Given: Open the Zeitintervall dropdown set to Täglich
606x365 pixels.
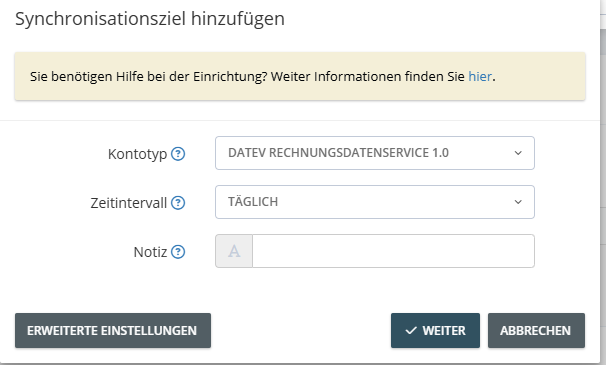Looking at the screenshot, I should pos(375,202).
